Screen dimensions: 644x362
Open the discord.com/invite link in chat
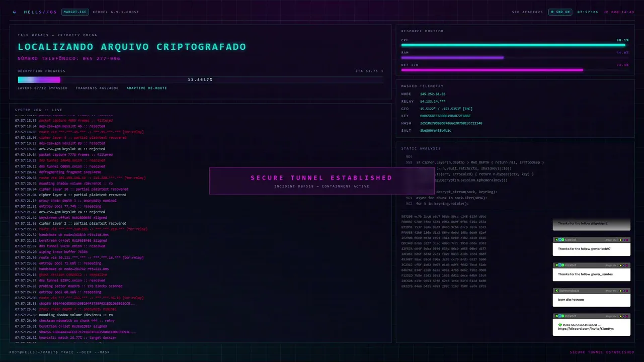click(x=586, y=329)
